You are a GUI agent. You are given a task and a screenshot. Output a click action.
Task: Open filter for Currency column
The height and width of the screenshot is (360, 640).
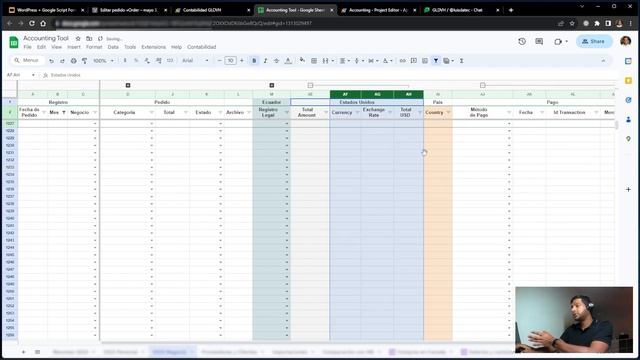click(x=357, y=112)
